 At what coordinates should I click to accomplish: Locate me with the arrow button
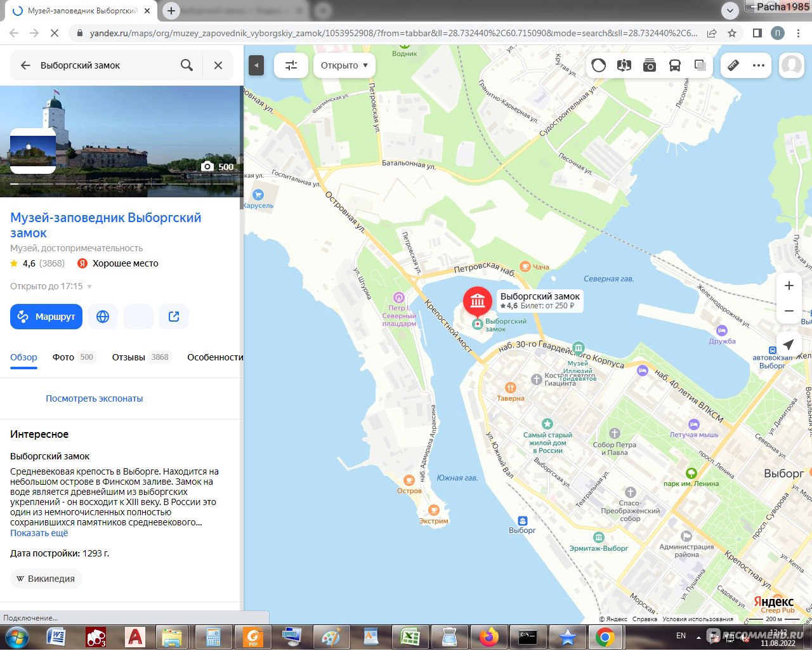pos(789,345)
